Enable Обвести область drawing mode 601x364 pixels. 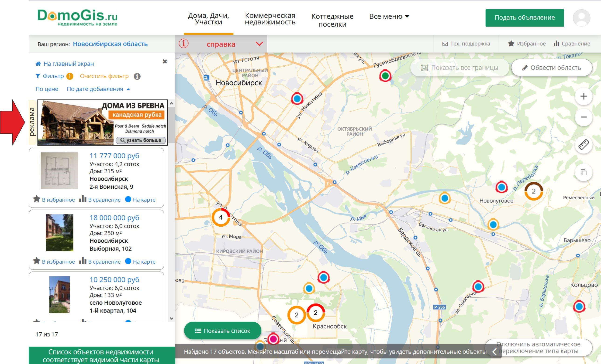(x=552, y=68)
